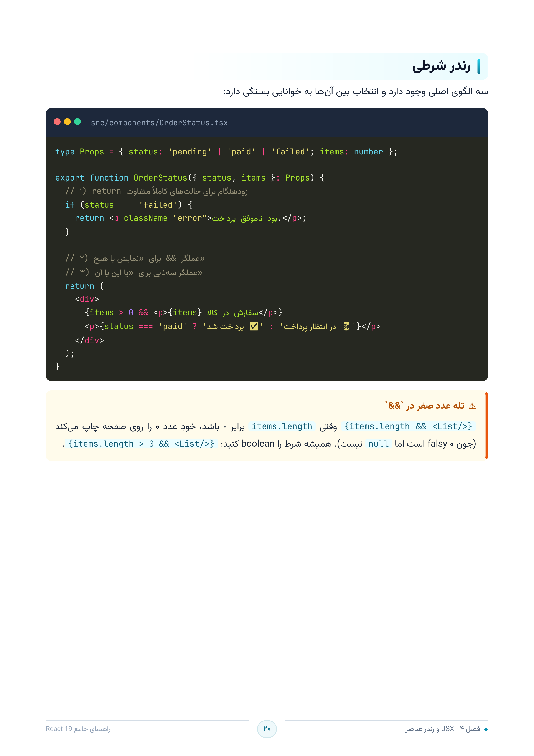Click the warning triangle icon in the callout
Image resolution: width=534 pixels, height=756 pixels.
(x=472, y=406)
